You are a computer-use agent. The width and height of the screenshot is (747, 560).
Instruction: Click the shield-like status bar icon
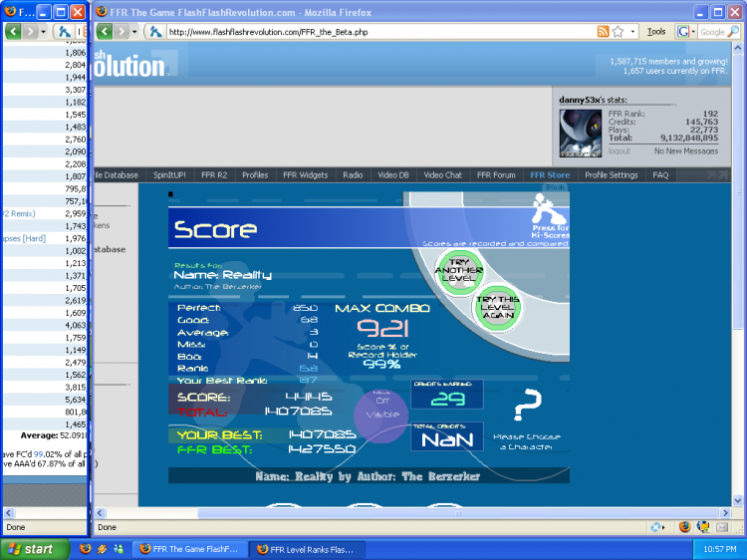pyautogui.click(x=703, y=527)
